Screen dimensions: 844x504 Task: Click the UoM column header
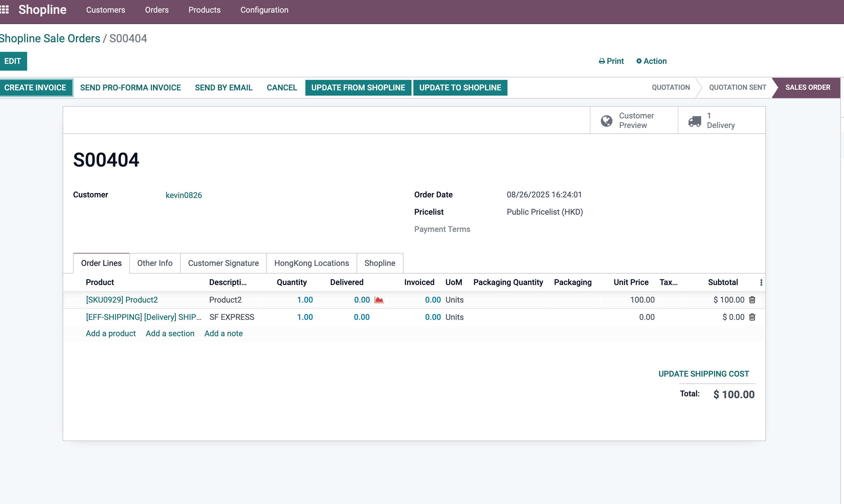click(453, 282)
